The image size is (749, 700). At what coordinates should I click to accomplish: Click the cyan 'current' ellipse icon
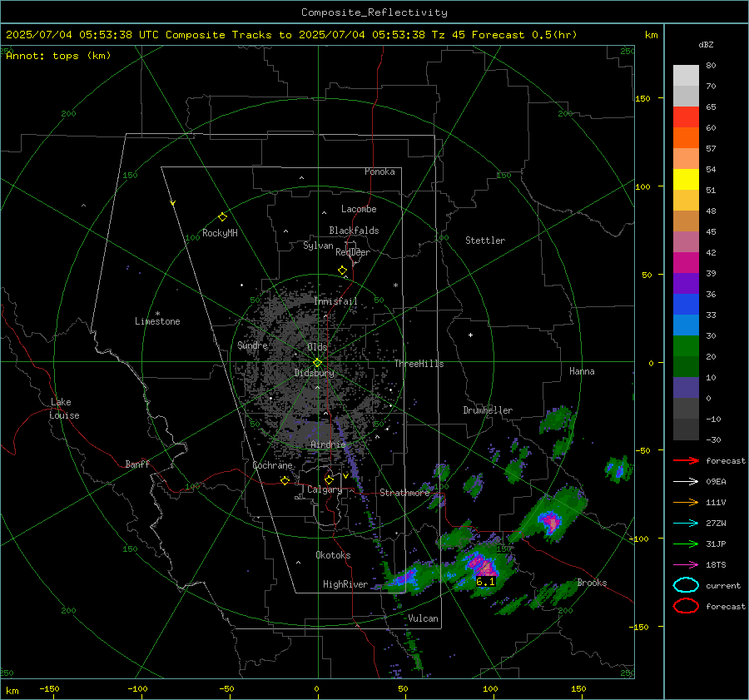click(686, 585)
